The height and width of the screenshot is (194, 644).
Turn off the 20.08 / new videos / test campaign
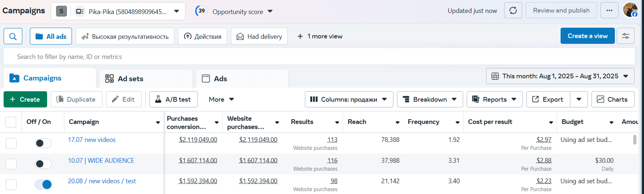pos(43,185)
